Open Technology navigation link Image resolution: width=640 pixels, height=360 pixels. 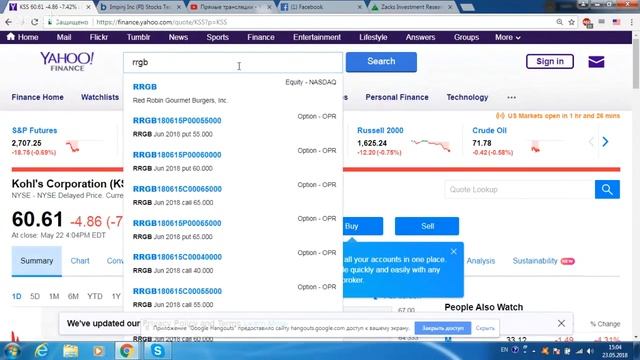pyautogui.click(x=467, y=97)
